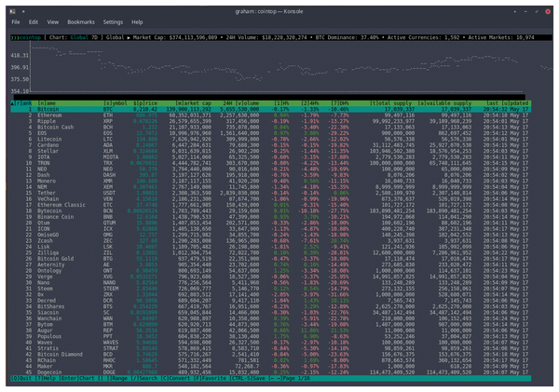559x392 pixels.
Task: Click [F]Favorite in the bottom bar
Action: [210, 378]
